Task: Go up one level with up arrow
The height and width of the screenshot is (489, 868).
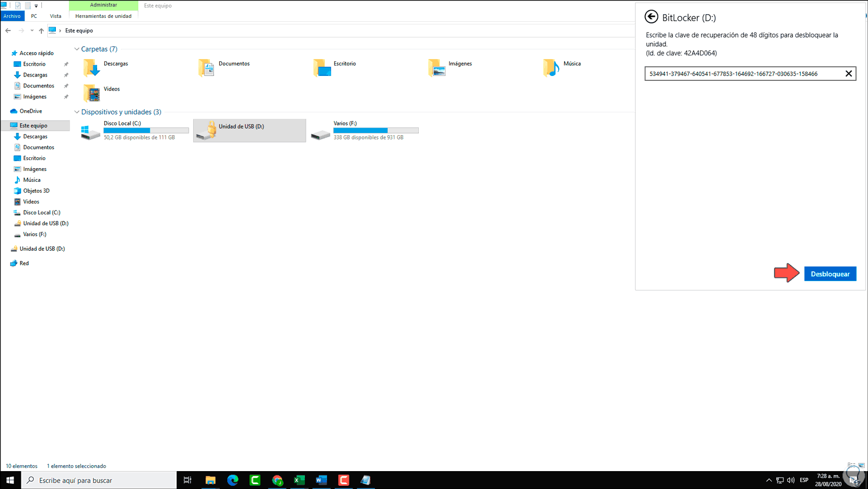Action: point(41,30)
